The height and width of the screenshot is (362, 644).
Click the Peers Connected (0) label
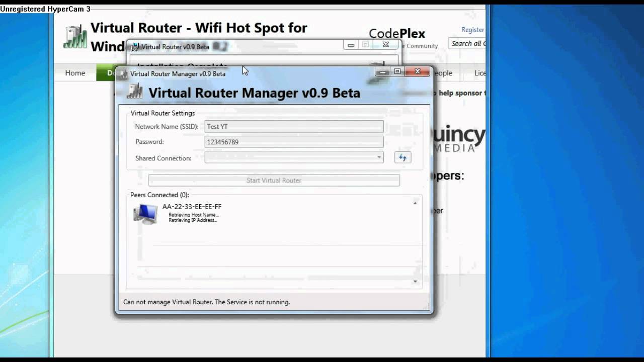pyautogui.click(x=159, y=195)
